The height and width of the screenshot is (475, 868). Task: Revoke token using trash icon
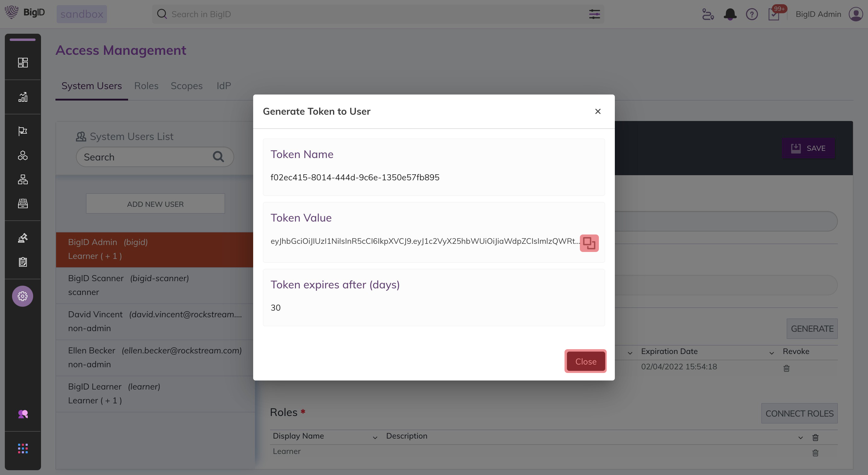coord(786,368)
